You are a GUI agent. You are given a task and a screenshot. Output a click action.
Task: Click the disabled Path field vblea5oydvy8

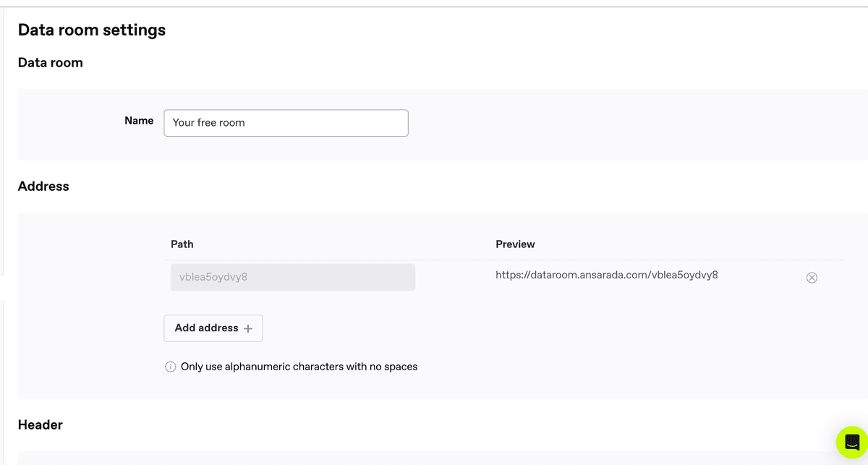pyautogui.click(x=292, y=277)
